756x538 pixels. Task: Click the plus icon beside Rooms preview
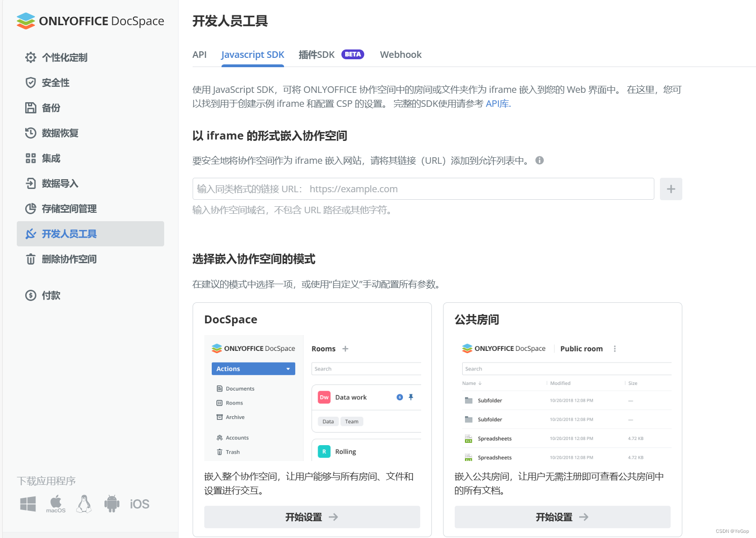click(346, 349)
